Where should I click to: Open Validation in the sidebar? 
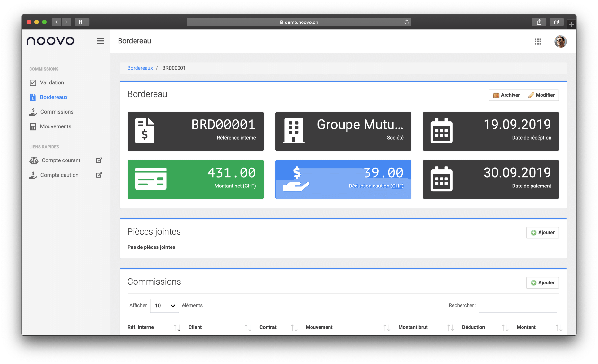pyautogui.click(x=52, y=82)
